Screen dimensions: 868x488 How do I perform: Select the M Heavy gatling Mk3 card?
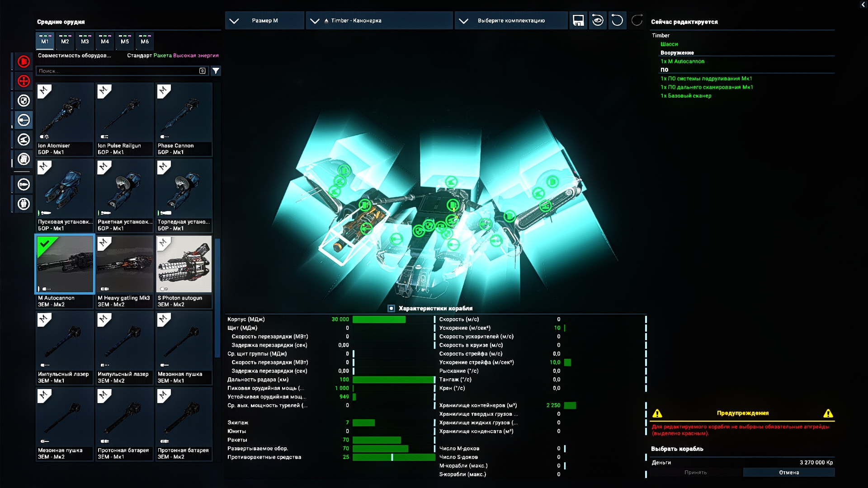[124, 272]
